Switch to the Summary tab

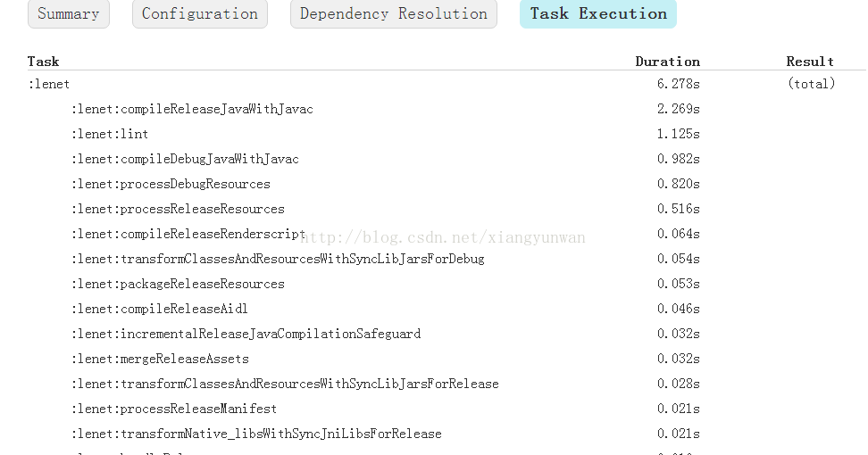coord(69,14)
